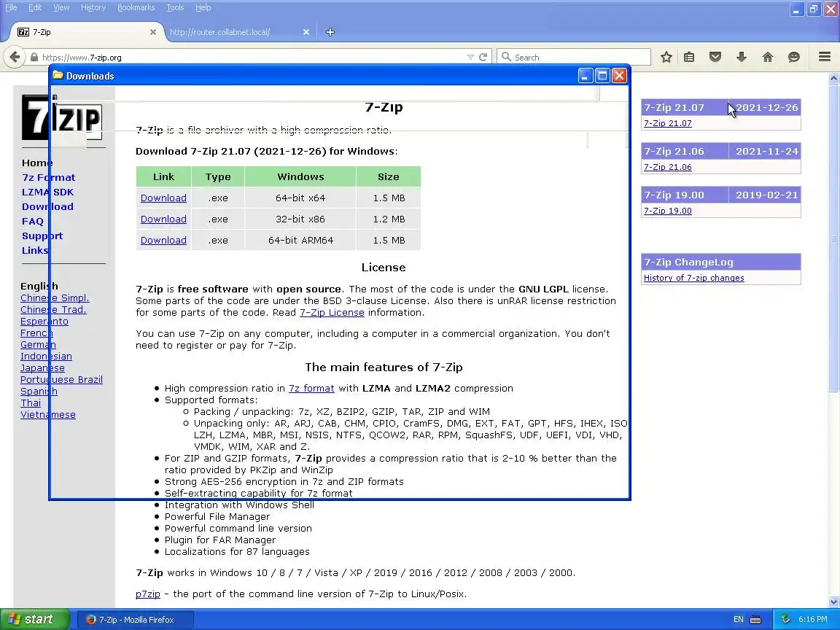The image size is (840, 630).
Task: Open a new tab with plus icon
Action: (330, 32)
